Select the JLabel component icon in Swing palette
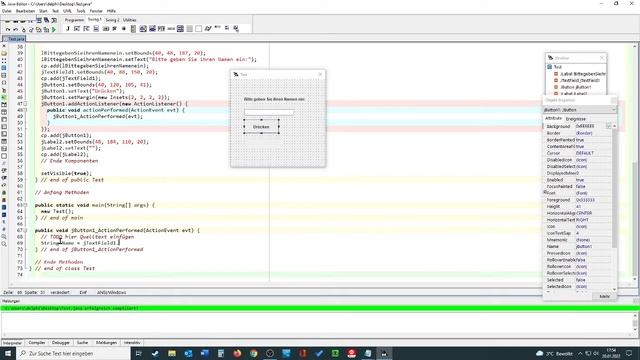This screenshot has height=360, width=640. tap(68, 29)
